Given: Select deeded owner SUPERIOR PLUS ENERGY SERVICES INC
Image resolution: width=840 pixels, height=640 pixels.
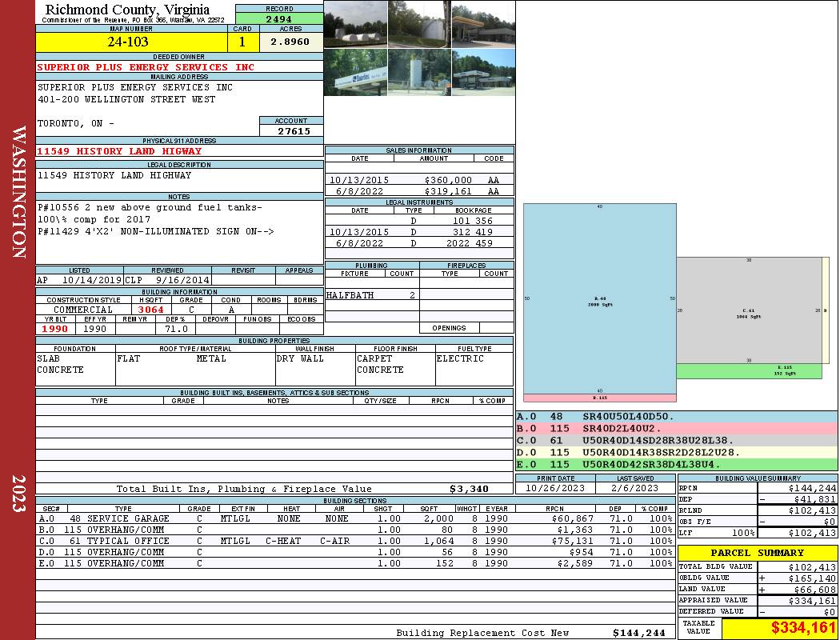Looking at the screenshot, I should pos(146,67).
